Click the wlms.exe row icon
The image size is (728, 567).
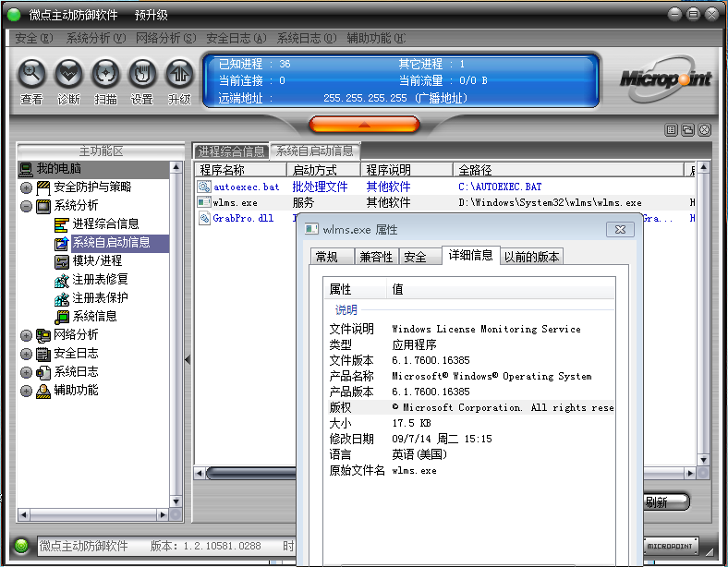pos(204,202)
